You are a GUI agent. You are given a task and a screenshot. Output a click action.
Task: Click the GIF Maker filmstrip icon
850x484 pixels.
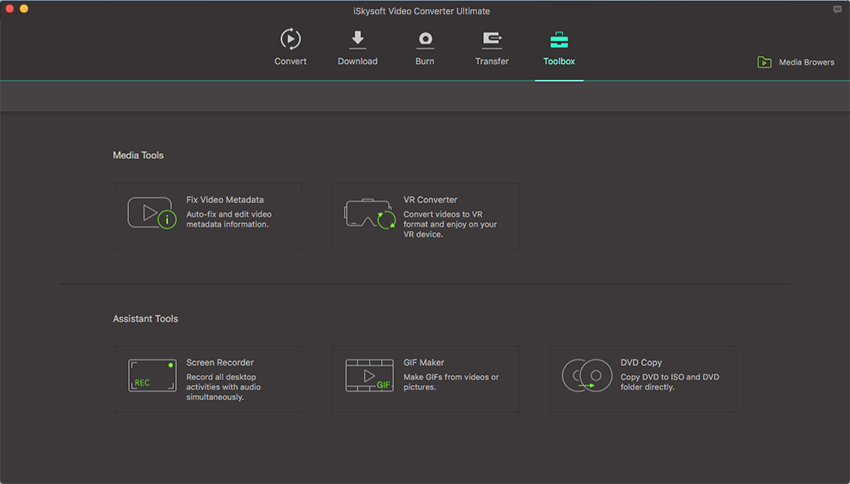click(369, 376)
